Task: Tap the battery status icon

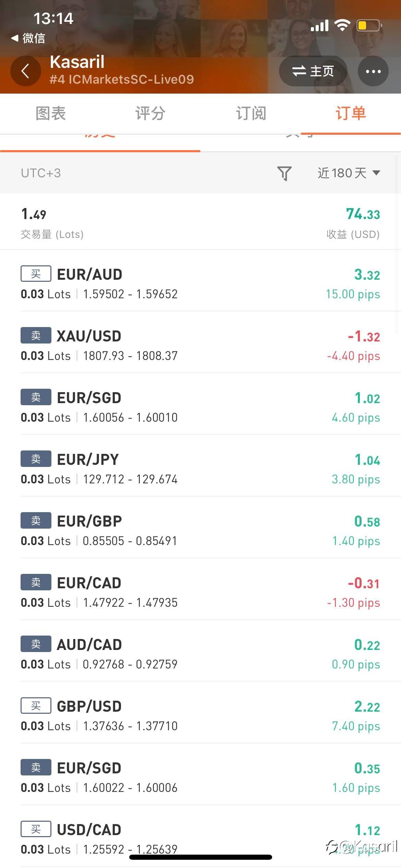Action: coord(369,26)
